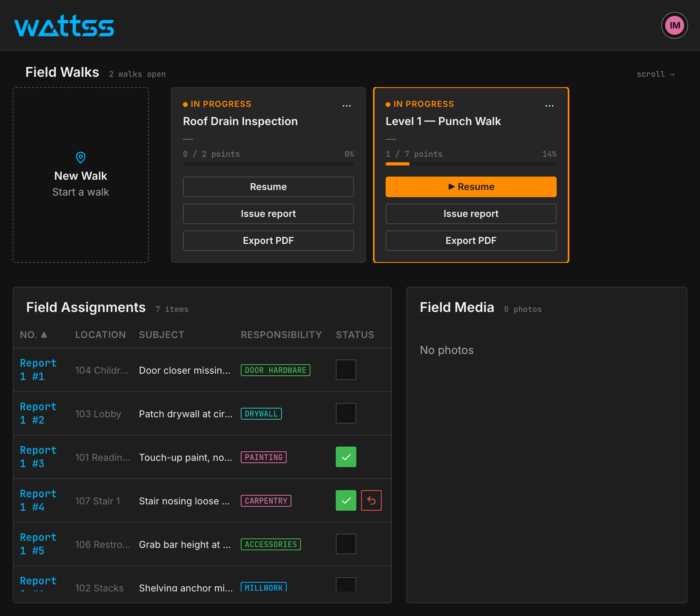This screenshot has width=700, height=616.
Task: Open Report 1 #5 link
Action: point(38,544)
